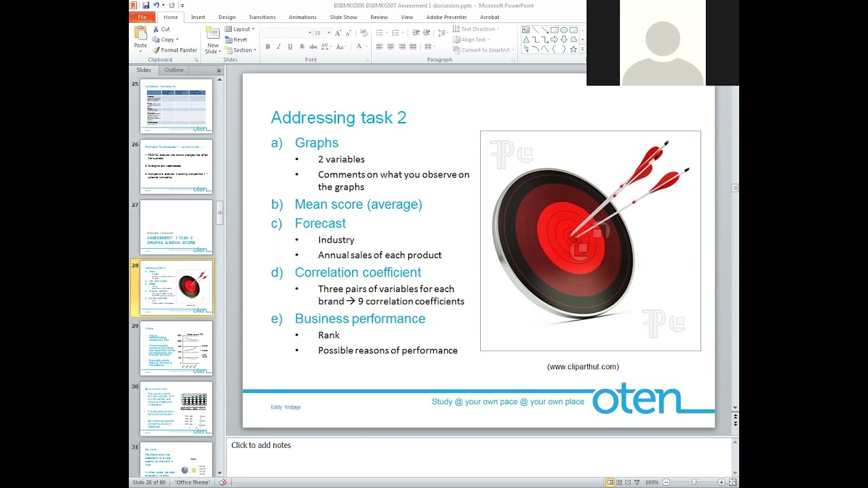Select the Left Brace shape

[553, 49]
